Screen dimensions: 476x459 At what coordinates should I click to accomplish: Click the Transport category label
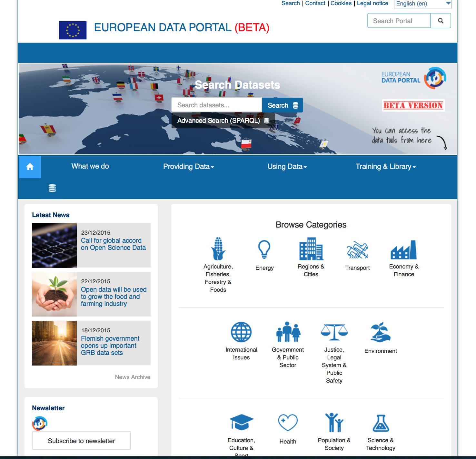(357, 268)
